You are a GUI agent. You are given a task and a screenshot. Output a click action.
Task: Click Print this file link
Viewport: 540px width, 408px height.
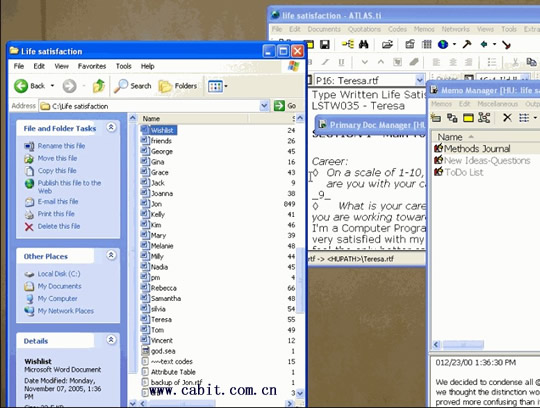pos(56,214)
